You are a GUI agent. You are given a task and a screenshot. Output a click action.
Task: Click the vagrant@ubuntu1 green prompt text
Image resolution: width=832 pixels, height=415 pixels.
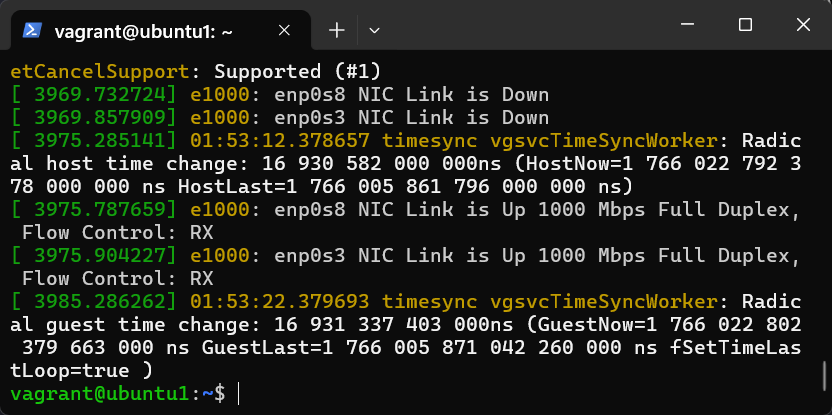click(x=101, y=394)
